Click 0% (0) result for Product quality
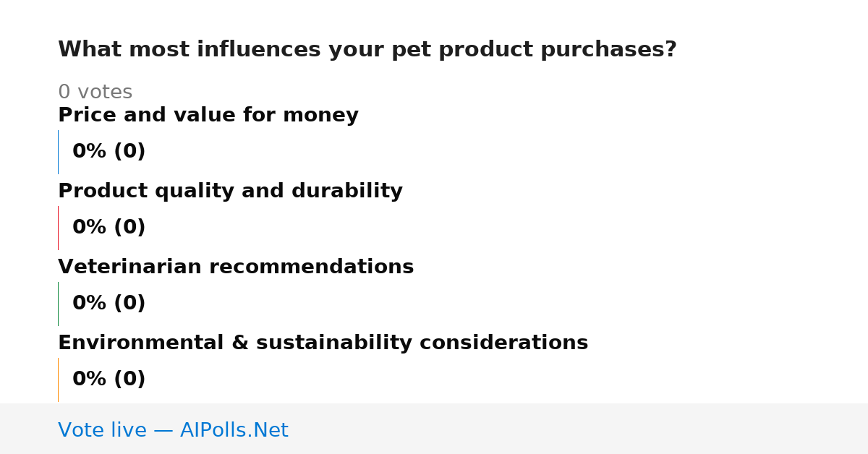The width and height of the screenshot is (868, 454). [109, 228]
